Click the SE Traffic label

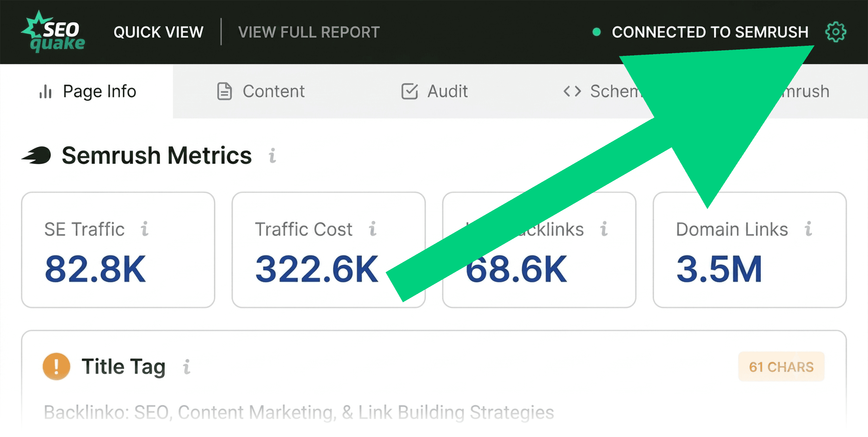[84, 229]
